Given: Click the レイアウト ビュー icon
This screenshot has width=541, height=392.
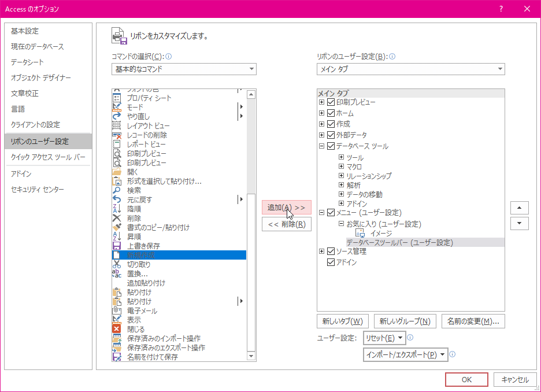Looking at the screenshot, I should click(117, 125).
